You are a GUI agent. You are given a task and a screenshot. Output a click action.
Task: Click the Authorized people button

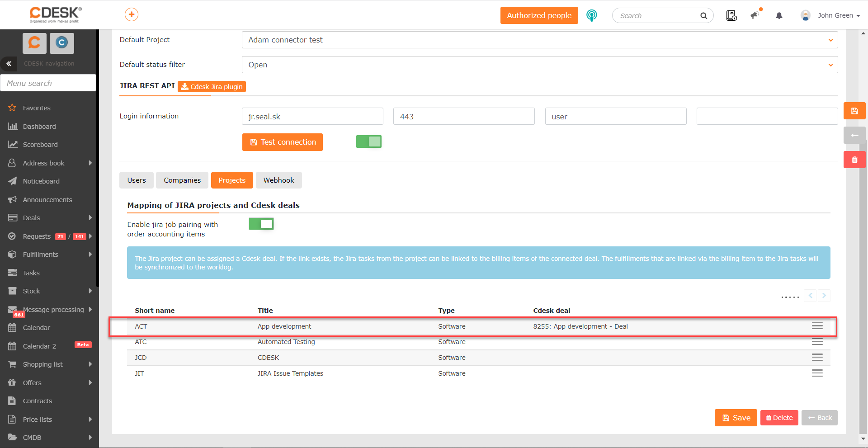click(539, 15)
